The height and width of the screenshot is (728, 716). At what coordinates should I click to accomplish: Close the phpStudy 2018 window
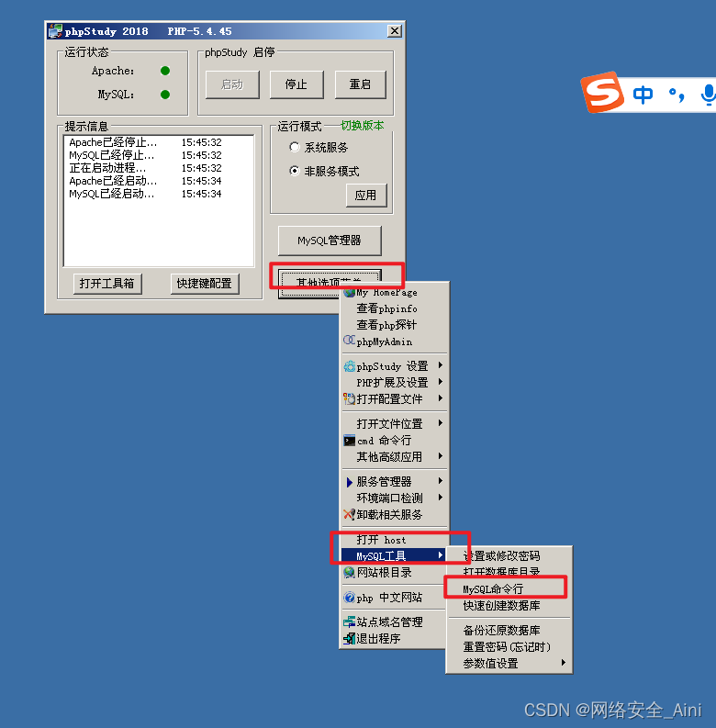(x=395, y=31)
